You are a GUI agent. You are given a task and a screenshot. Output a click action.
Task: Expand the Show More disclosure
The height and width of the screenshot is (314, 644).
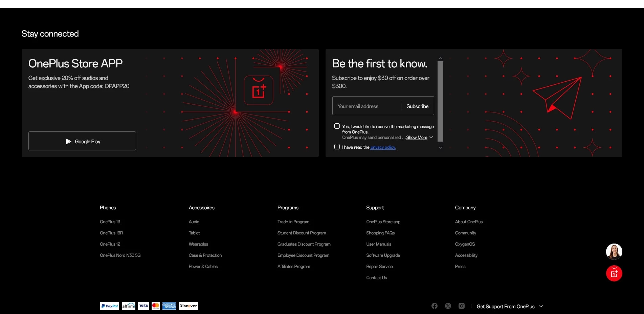click(417, 137)
